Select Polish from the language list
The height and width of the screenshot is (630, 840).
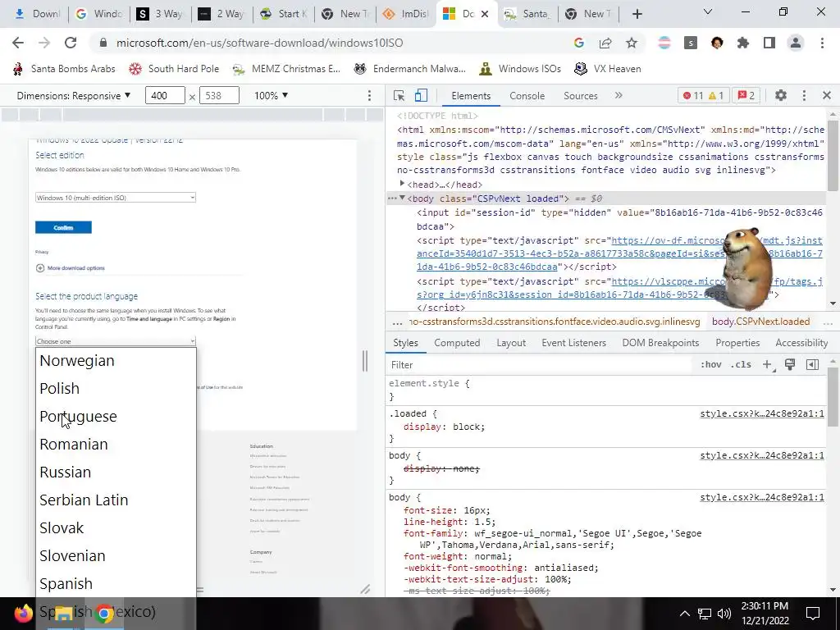click(x=116, y=388)
